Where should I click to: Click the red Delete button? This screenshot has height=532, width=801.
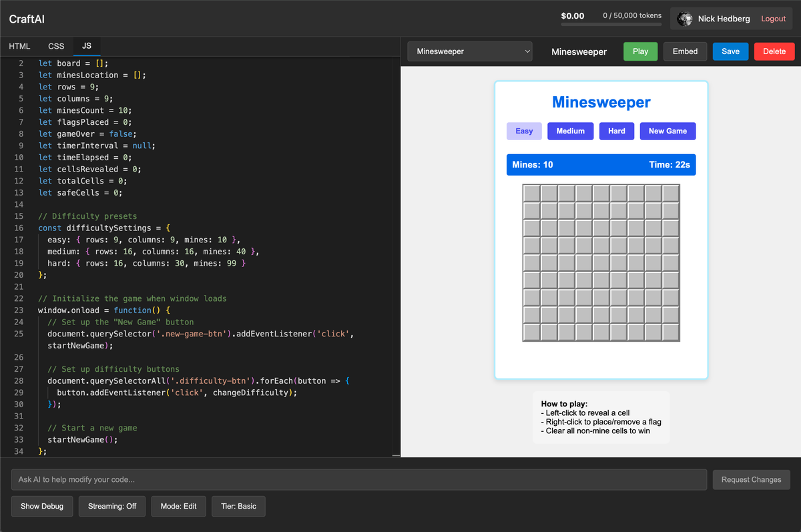[x=774, y=51]
